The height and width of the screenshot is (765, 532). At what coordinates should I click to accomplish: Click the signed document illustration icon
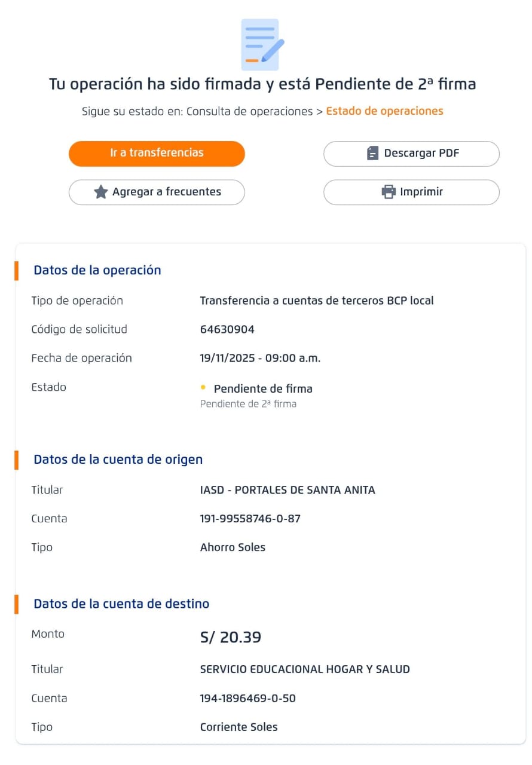[x=261, y=45]
